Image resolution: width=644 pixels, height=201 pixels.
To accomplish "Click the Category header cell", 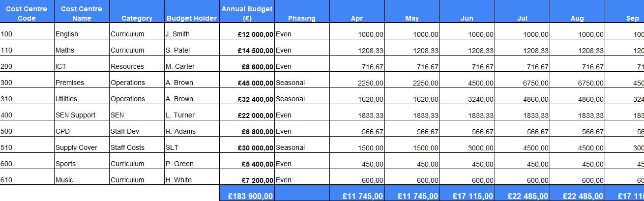I will (x=137, y=18).
